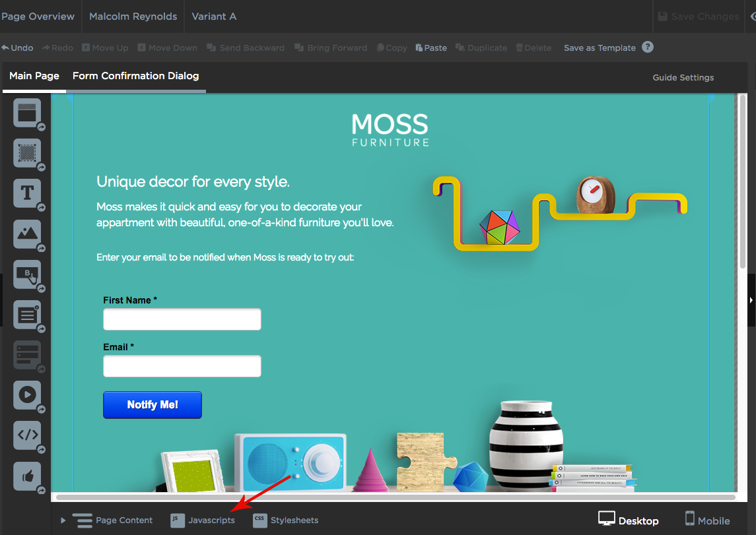Click Bring Forward in toolbar
The height and width of the screenshot is (535, 756).
coord(331,47)
